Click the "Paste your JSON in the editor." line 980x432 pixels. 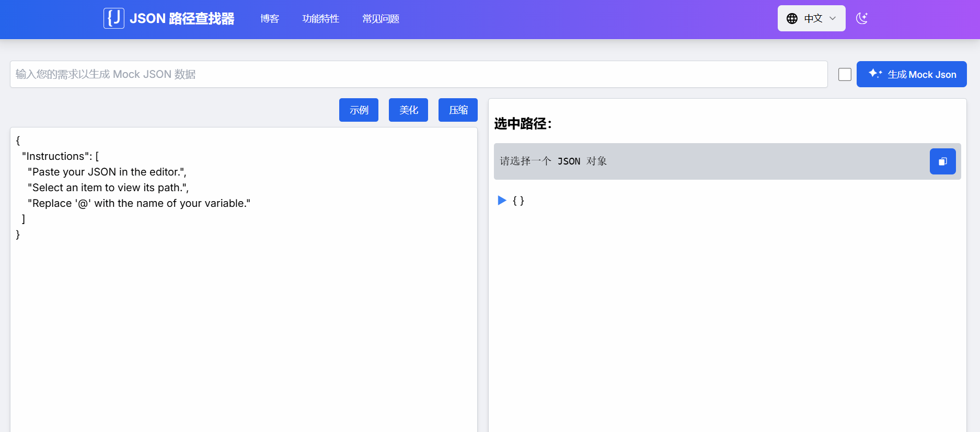pyautogui.click(x=107, y=172)
